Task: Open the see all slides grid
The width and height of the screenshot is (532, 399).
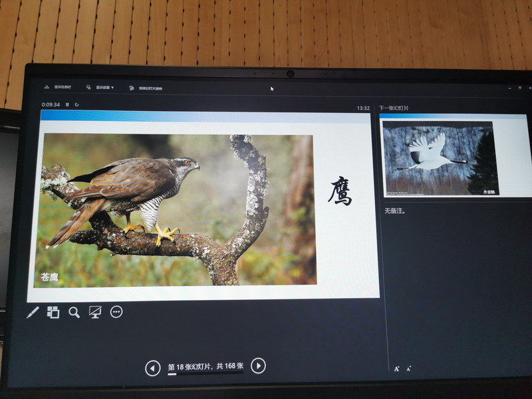Action: (x=53, y=312)
